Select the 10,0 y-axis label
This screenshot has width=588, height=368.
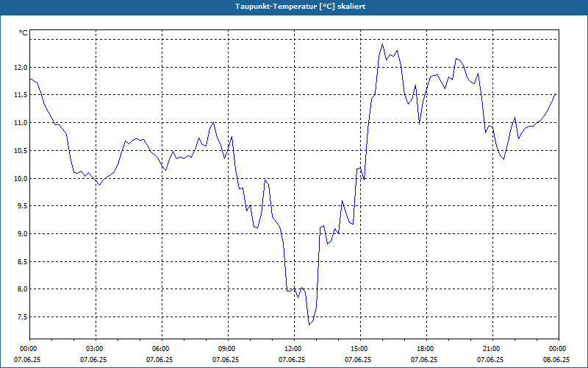(21, 178)
